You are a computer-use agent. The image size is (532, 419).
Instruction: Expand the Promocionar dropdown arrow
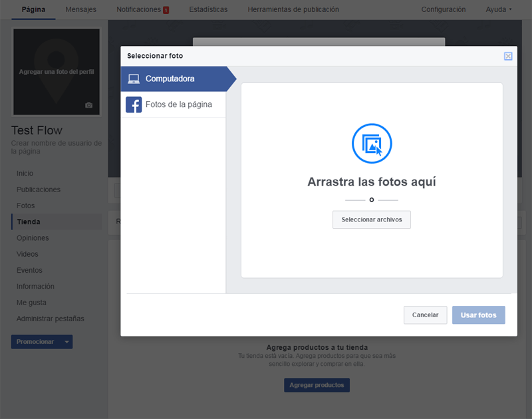point(67,342)
